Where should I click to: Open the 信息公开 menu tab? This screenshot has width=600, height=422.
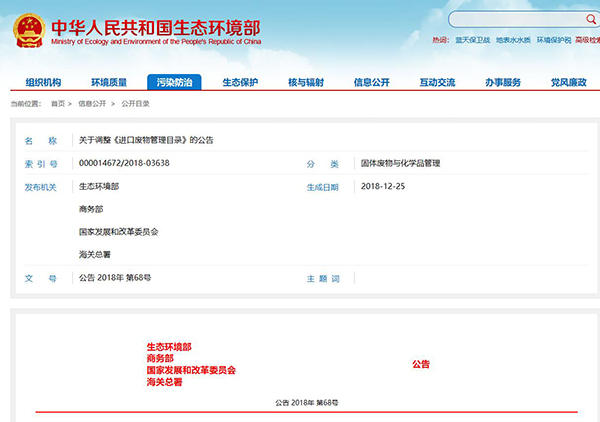point(372,82)
